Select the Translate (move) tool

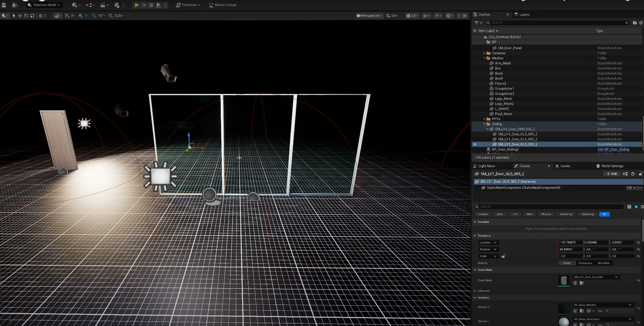20,16
